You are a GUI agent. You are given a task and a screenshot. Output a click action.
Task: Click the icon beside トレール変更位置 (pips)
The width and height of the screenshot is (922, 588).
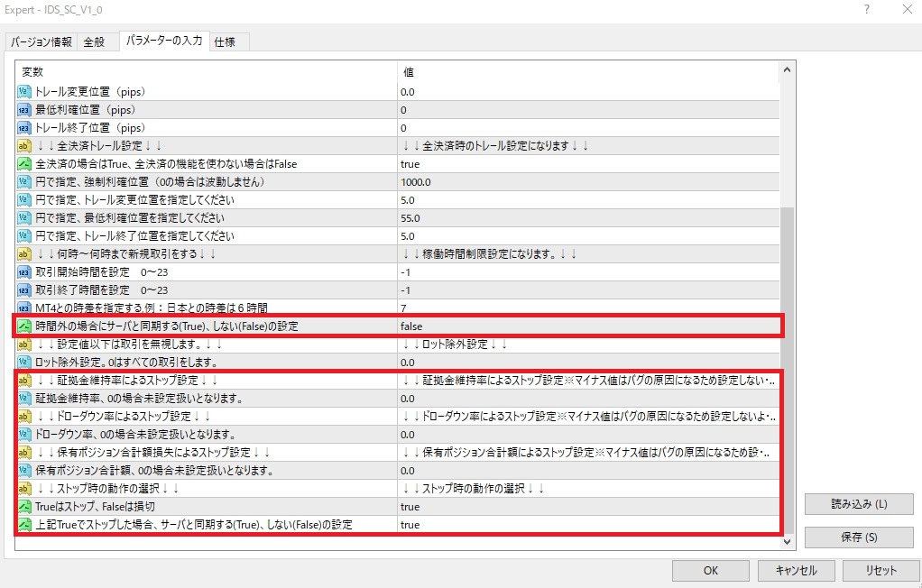tap(24, 91)
